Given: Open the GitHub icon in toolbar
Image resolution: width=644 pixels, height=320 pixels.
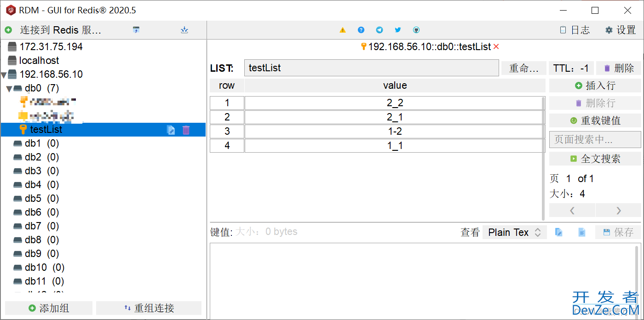Looking at the screenshot, I should (416, 30).
